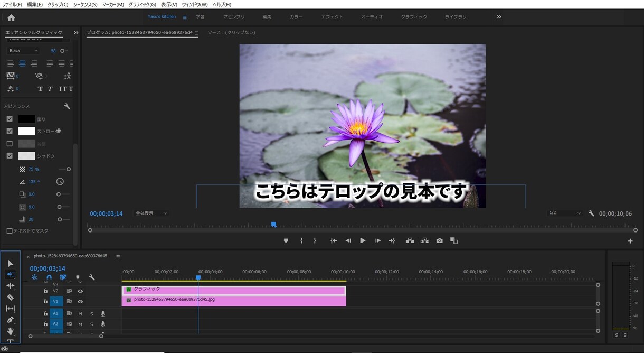Expand workspace overflow chevrons

point(499,17)
